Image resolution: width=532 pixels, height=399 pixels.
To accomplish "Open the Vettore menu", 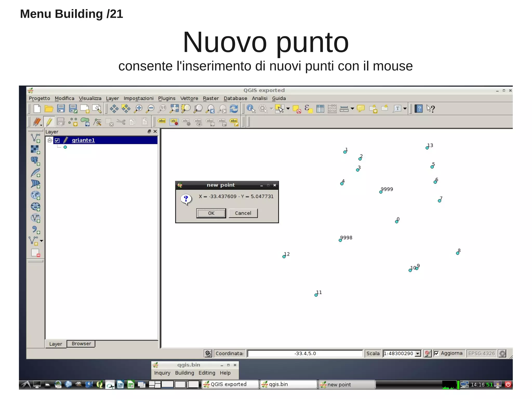I will (x=189, y=99).
